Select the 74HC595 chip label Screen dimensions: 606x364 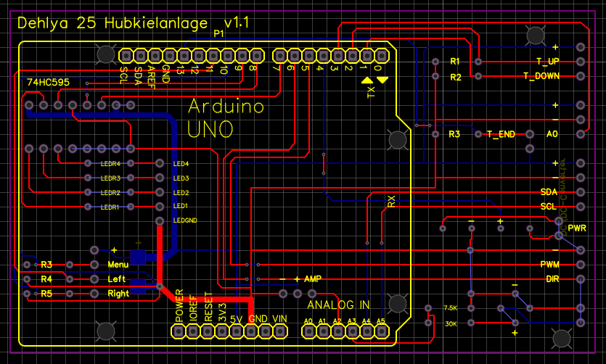click(x=48, y=83)
